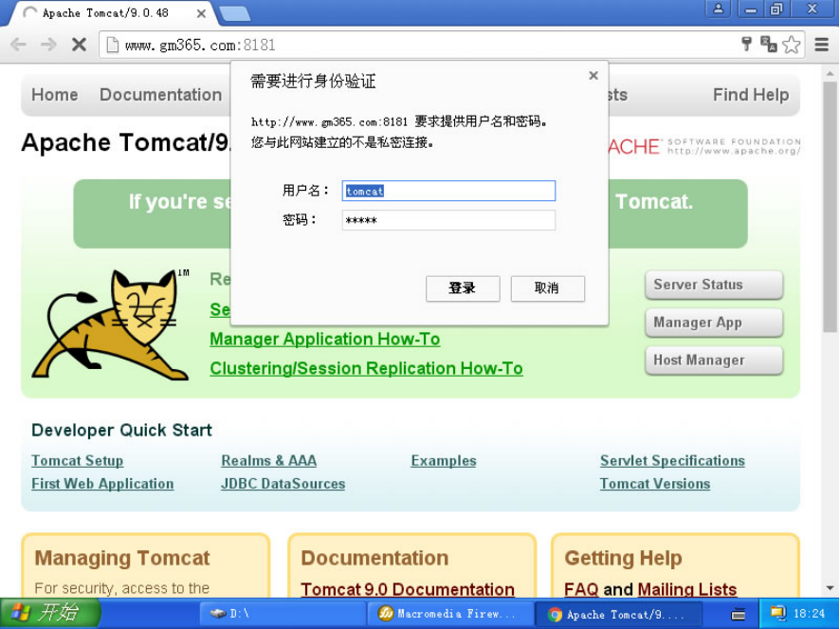Open the FAQ link under Getting Help

581,589
